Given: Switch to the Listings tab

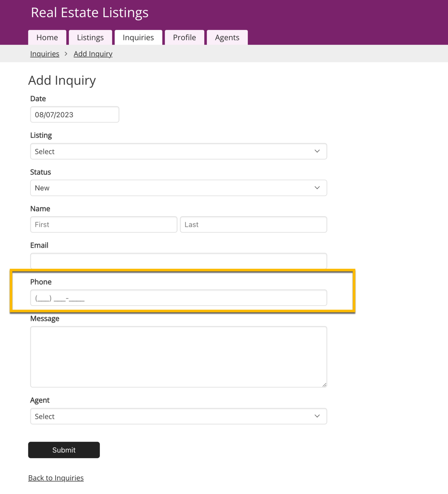Looking at the screenshot, I should (90, 38).
